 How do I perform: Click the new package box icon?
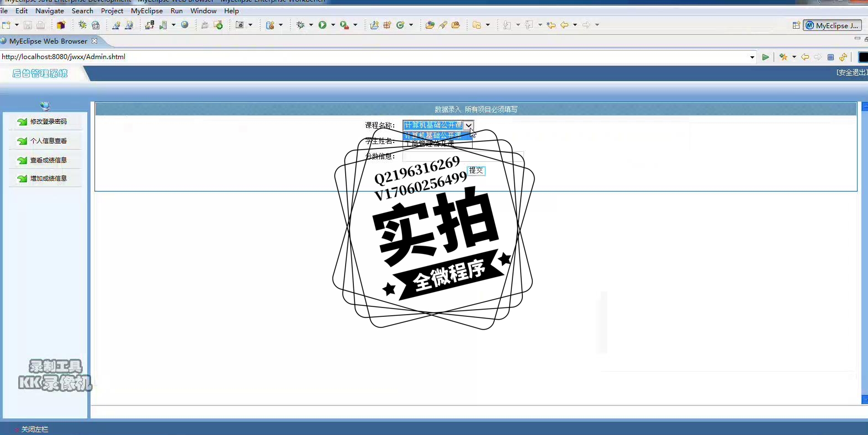pyautogui.click(x=61, y=25)
